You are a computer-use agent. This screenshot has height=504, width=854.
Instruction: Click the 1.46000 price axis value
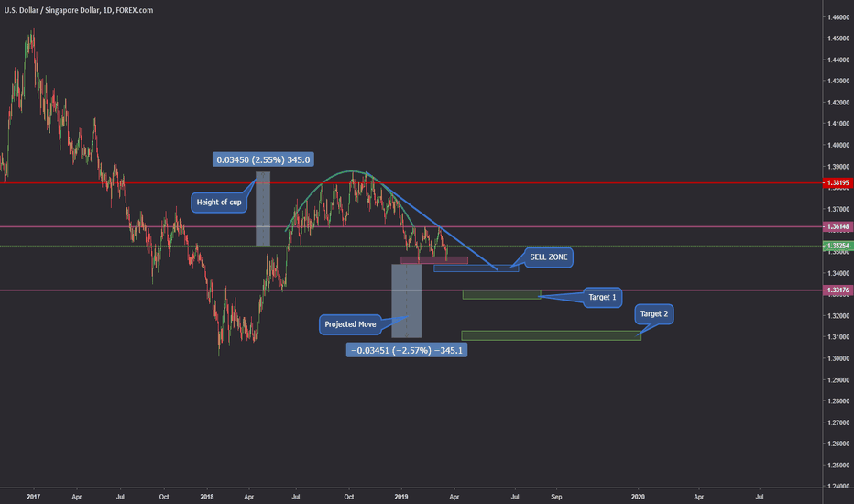pyautogui.click(x=838, y=17)
